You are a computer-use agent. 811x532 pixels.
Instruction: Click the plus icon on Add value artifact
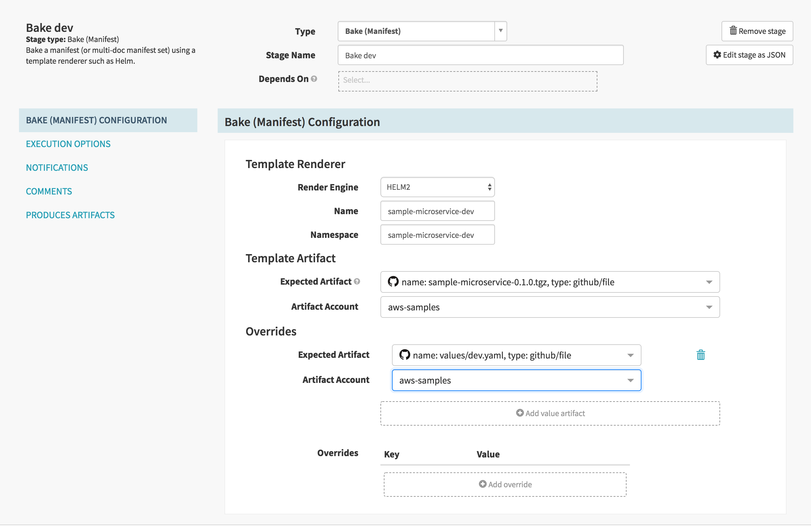[519, 413]
